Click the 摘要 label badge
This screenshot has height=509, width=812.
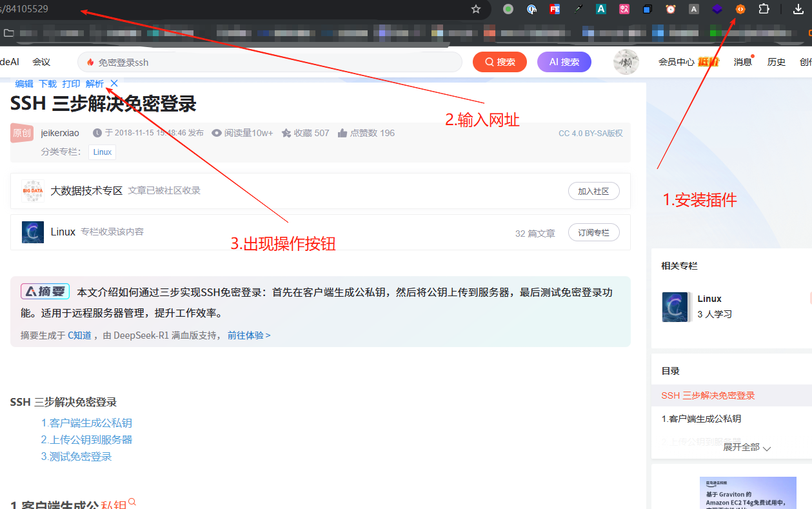(x=45, y=292)
